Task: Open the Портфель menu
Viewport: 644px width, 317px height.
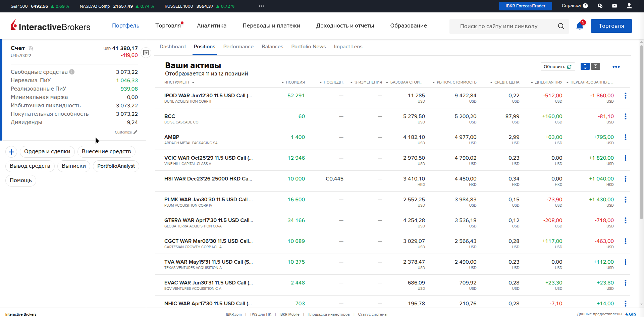Action: 125,26
